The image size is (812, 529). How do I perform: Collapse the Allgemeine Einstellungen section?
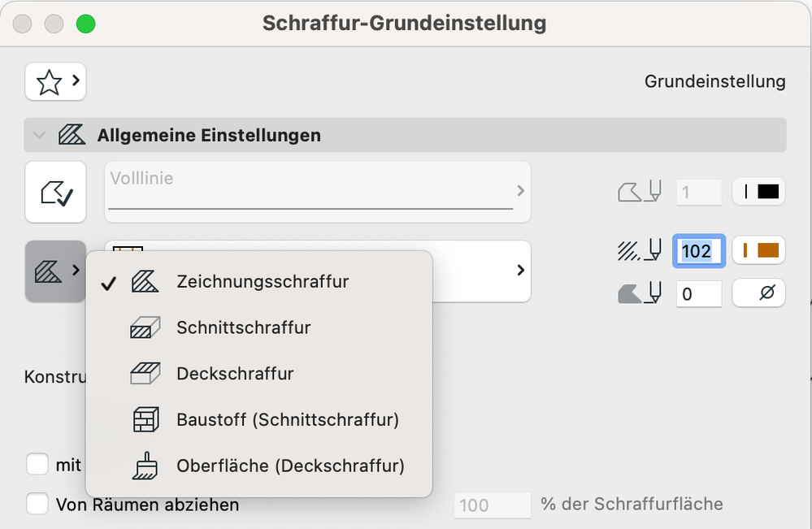(x=37, y=136)
